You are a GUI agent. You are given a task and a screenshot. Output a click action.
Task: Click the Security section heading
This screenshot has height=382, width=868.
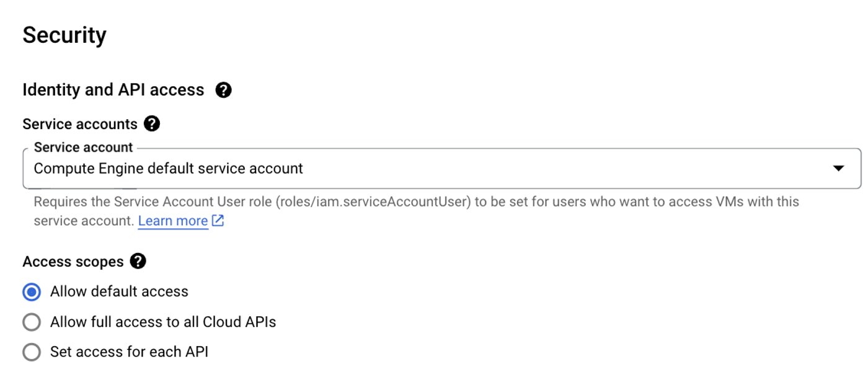pyautogui.click(x=64, y=35)
